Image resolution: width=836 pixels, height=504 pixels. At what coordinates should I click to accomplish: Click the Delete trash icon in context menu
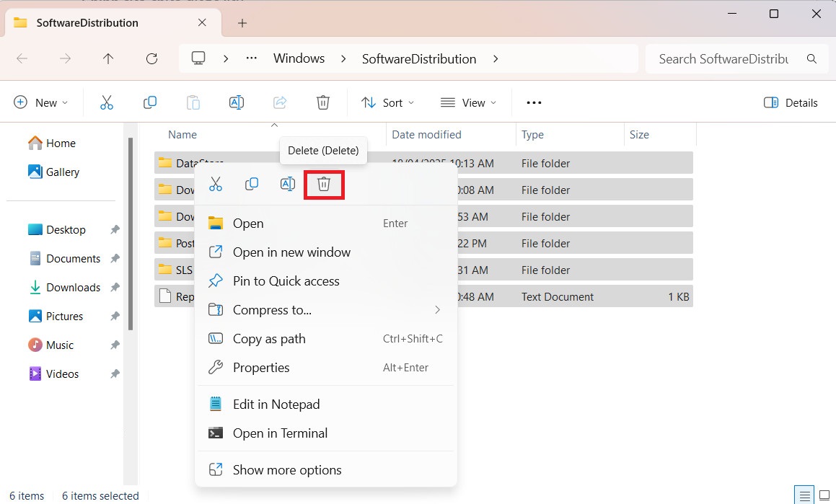[324, 185]
